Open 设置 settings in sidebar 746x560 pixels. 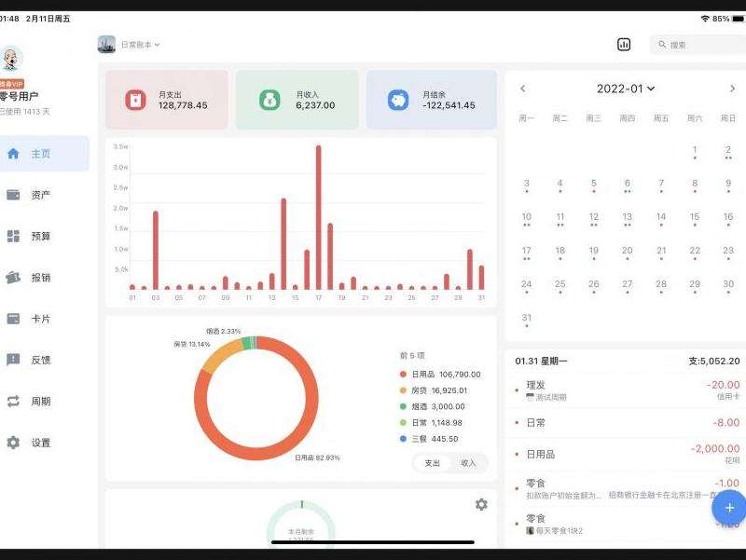click(44, 443)
